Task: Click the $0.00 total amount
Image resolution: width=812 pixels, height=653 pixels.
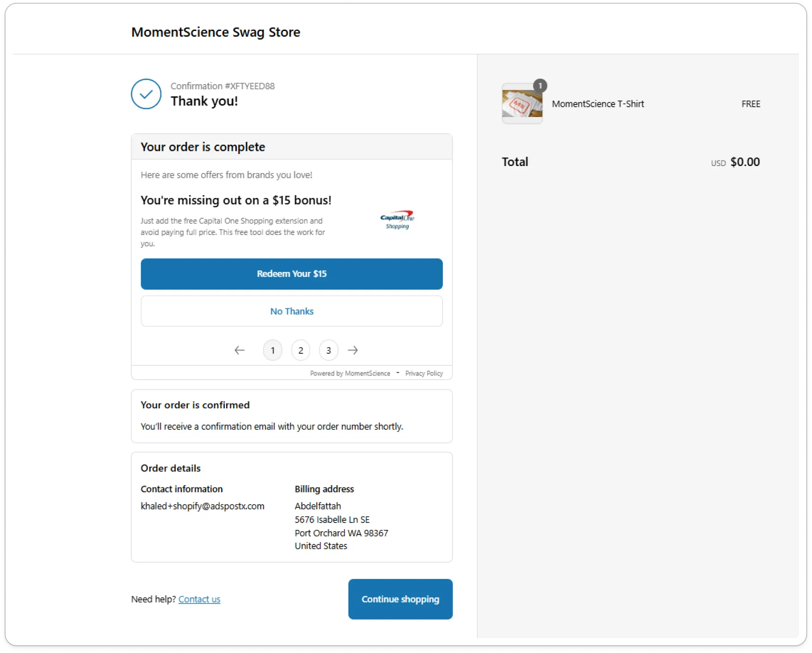Action: (x=745, y=162)
